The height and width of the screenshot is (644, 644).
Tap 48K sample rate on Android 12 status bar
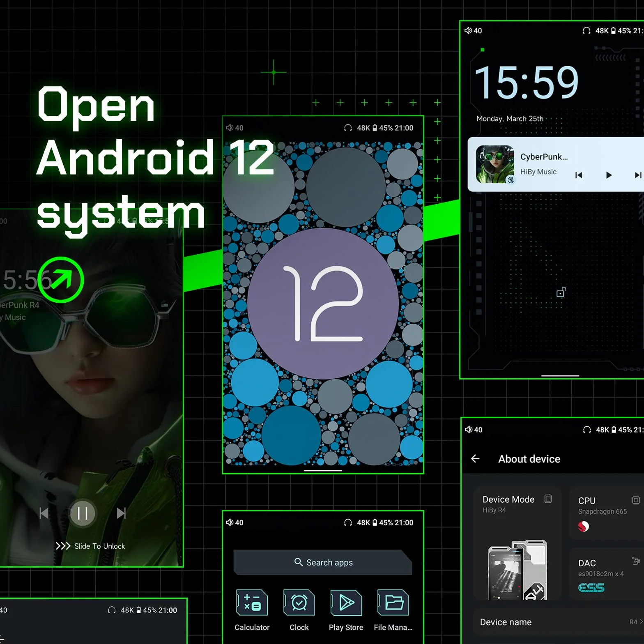[363, 128]
